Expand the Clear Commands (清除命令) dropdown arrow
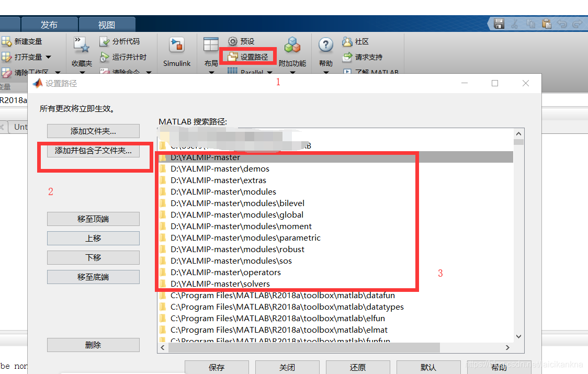 pyautogui.click(x=149, y=72)
